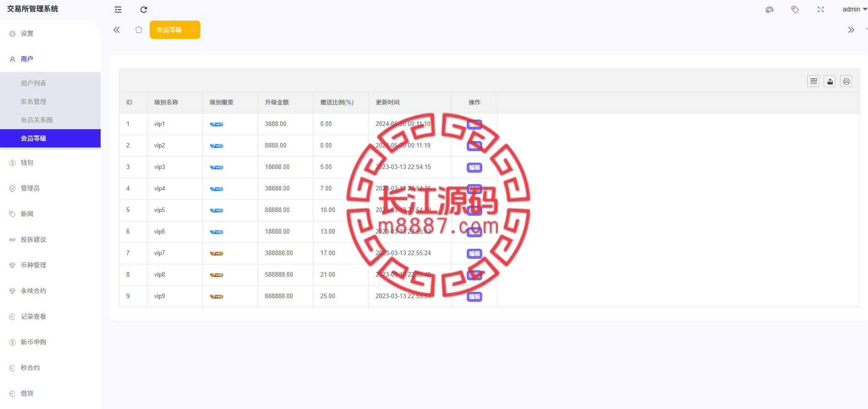This screenshot has height=409, width=868.
Task: Open 设置 sidebar menu
Action: [x=50, y=33]
